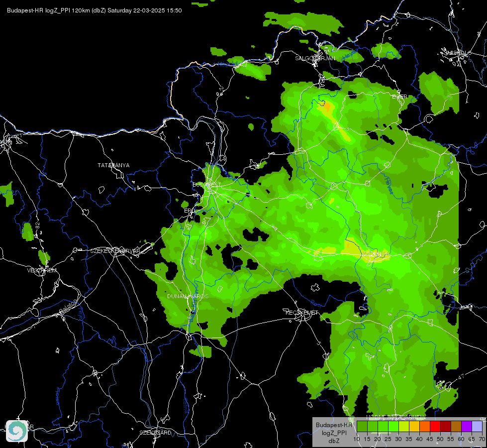Click the legend scale value 10

357,440
